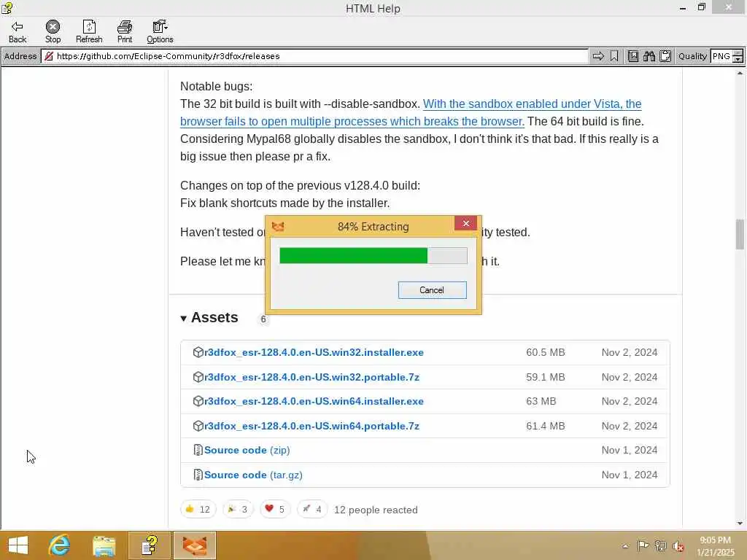The width and height of the screenshot is (747, 560).
Task: Increase Quality with spinner up arrow
Action: tap(738, 53)
